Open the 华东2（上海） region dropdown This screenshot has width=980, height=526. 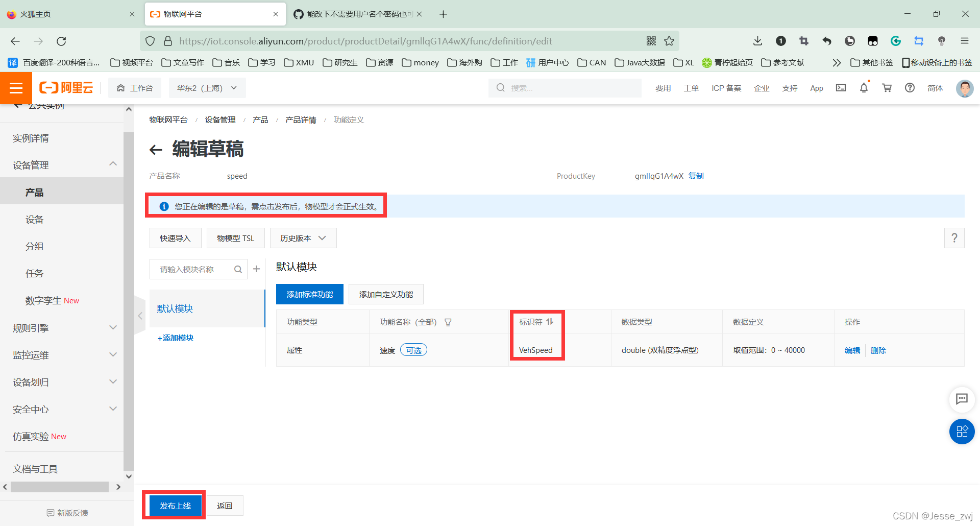tap(207, 87)
